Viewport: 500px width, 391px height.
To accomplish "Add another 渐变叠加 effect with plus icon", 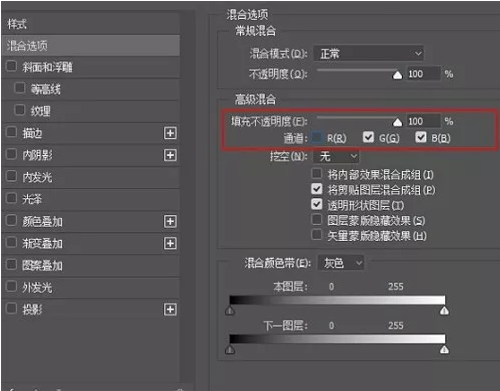I will coord(170,243).
